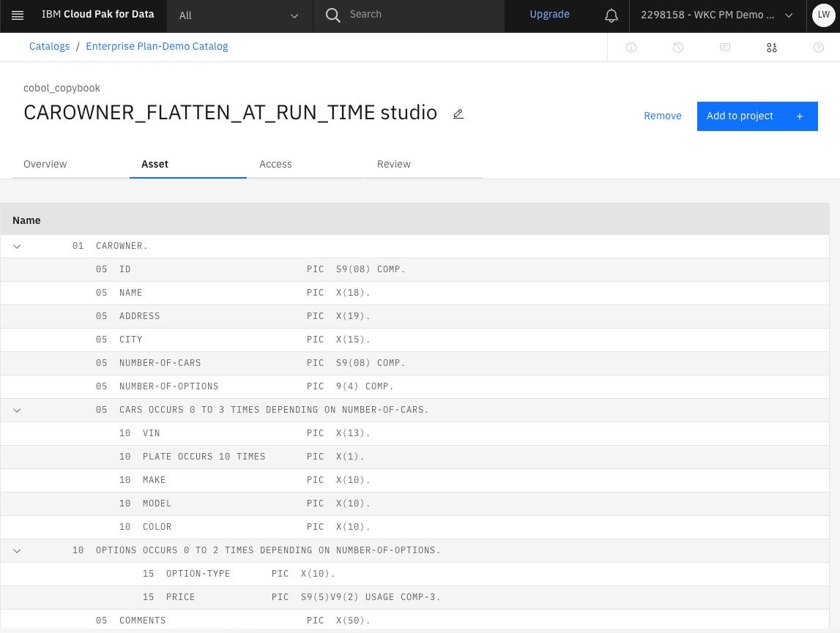Open the All search scope dropdown
The width and height of the screenshot is (840, 633).
point(239,15)
